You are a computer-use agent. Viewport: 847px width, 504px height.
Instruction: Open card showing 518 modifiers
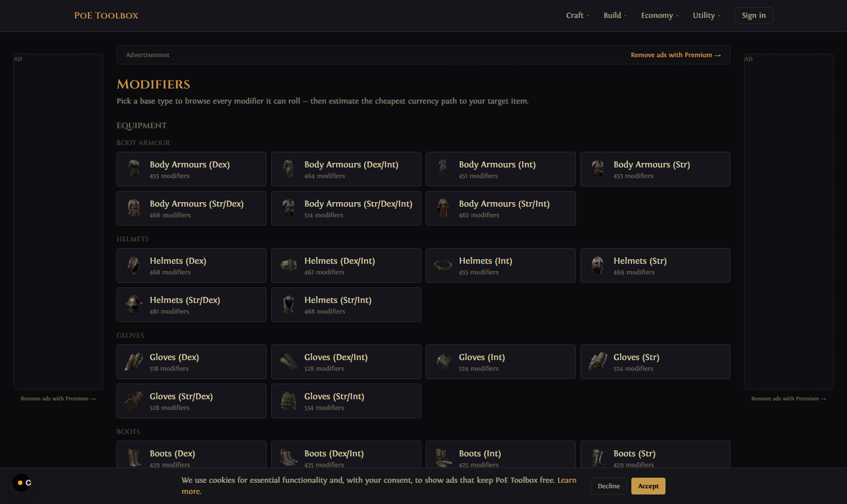tap(192, 362)
